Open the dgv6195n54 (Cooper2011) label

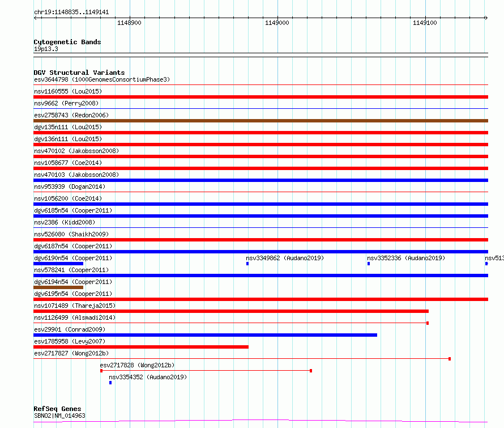tap(73, 294)
